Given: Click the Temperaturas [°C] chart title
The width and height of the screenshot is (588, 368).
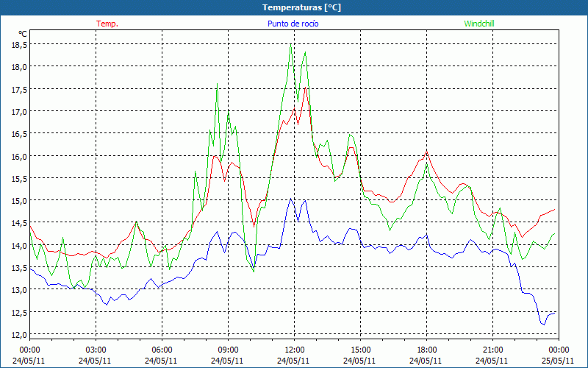Looking at the screenshot, I should pos(293,7).
